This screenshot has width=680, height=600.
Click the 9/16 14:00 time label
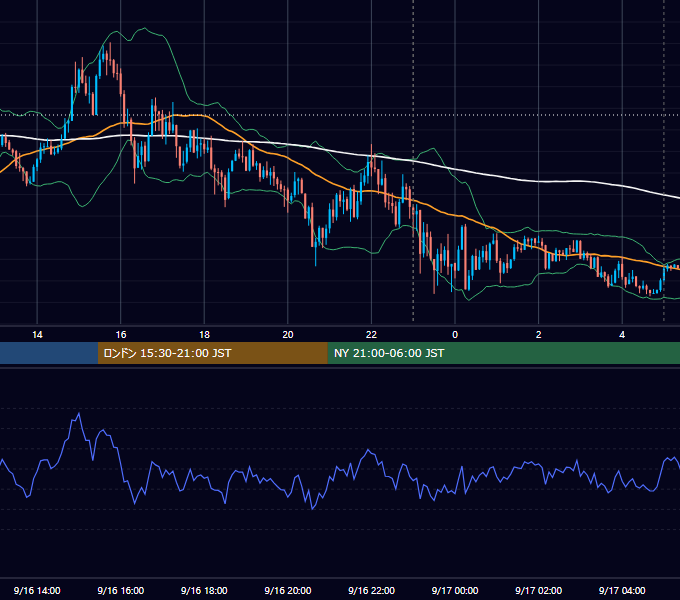pos(37,590)
